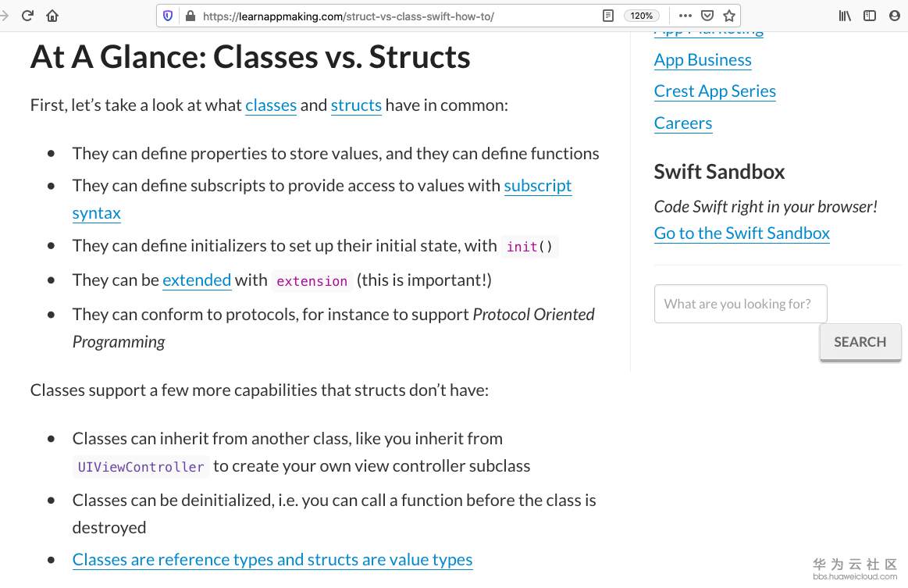Click the address bar URL field
The image size is (908, 588).
click(x=390, y=16)
